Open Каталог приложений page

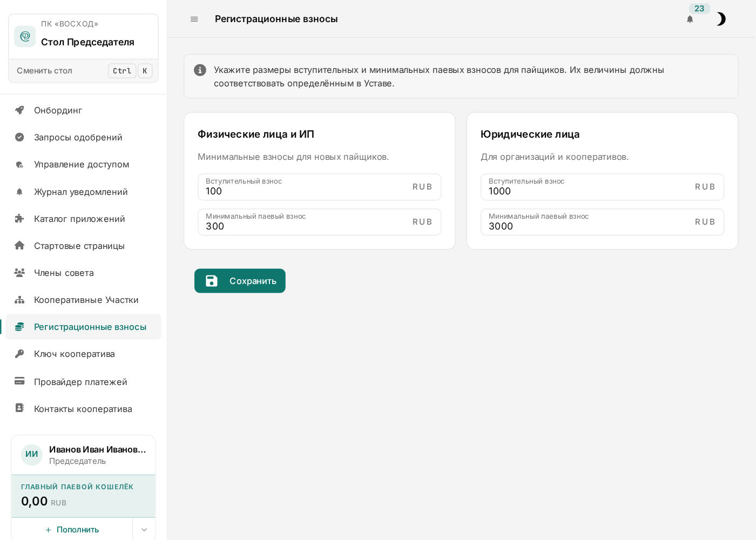click(x=83, y=219)
